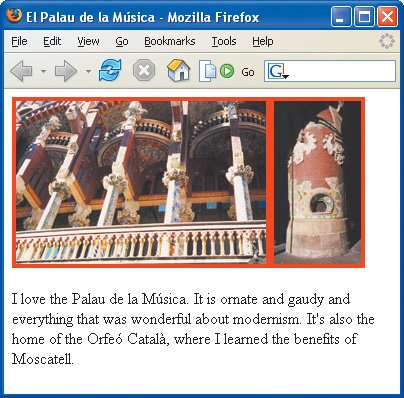Open the Help menu

point(263,41)
